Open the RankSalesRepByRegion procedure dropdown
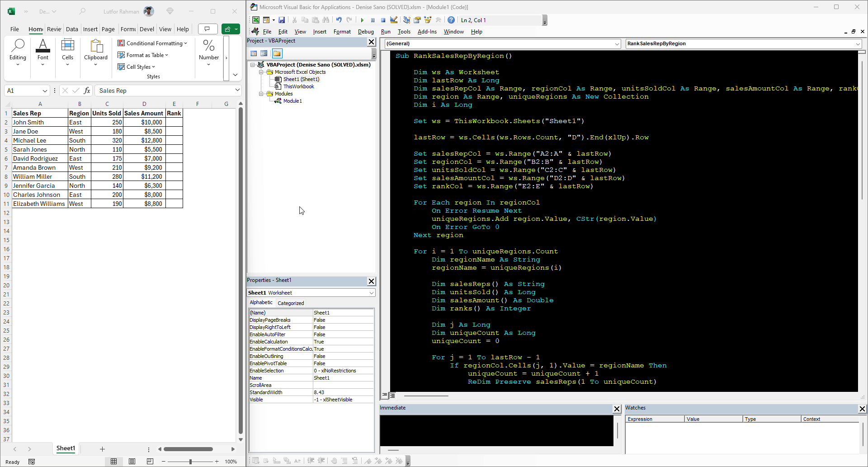This screenshot has height=467, width=868. [858, 44]
